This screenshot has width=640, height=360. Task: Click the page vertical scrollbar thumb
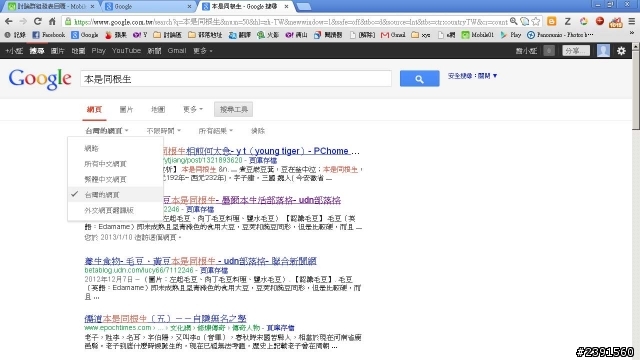click(636, 90)
